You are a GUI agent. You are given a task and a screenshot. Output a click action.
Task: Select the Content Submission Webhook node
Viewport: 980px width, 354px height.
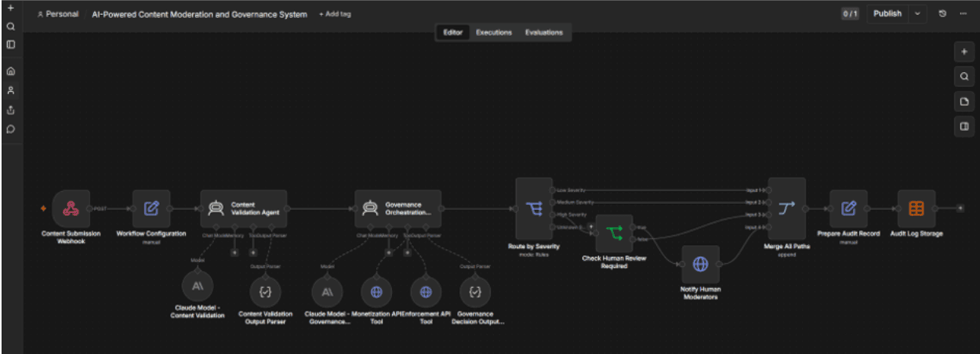pyautogui.click(x=71, y=208)
